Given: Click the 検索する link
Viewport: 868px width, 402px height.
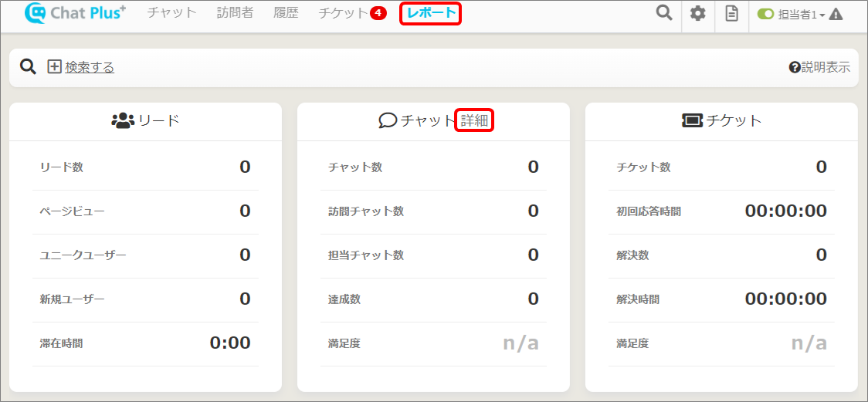Looking at the screenshot, I should coord(90,67).
